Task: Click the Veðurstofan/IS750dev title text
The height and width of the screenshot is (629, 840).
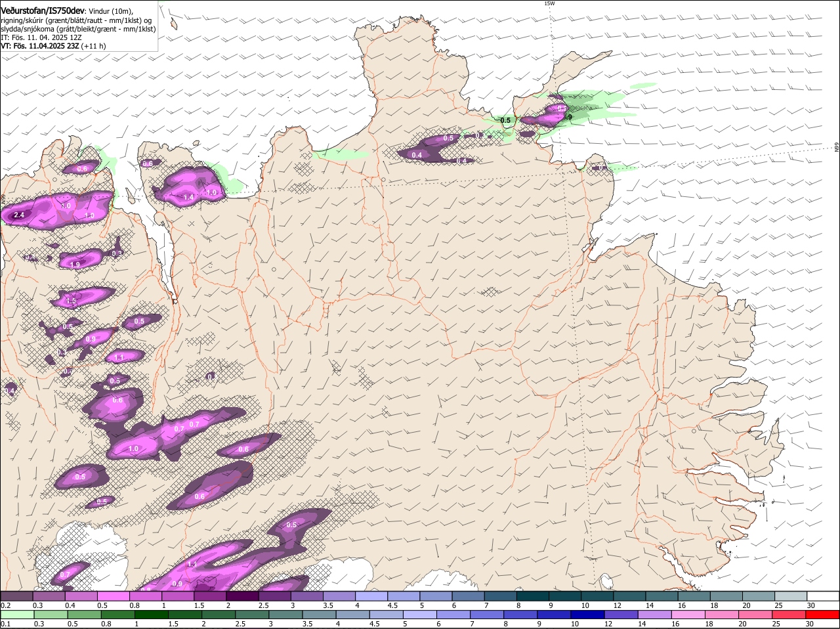Action: pyautogui.click(x=43, y=11)
